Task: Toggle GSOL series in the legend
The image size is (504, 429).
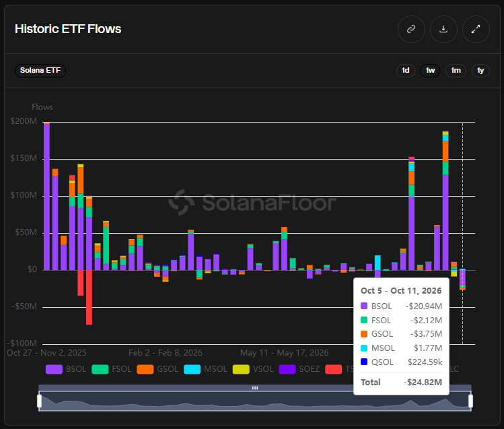Action: click(x=157, y=369)
